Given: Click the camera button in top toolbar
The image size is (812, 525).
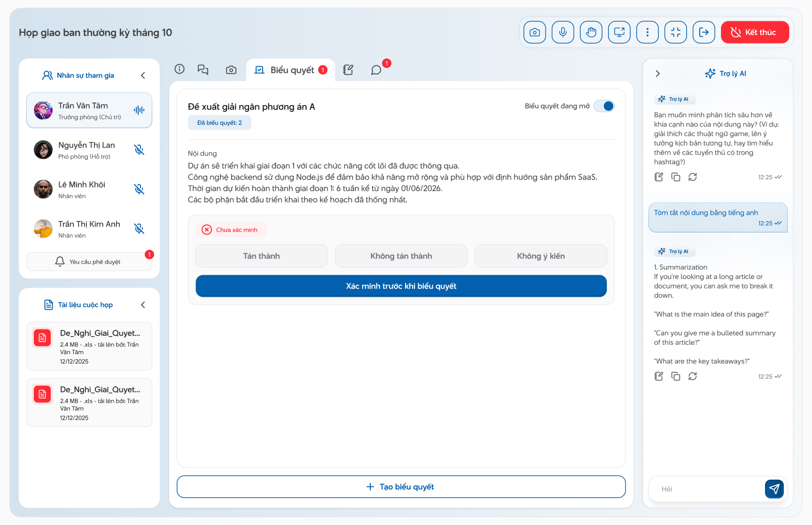Looking at the screenshot, I should tap(534, 32).
